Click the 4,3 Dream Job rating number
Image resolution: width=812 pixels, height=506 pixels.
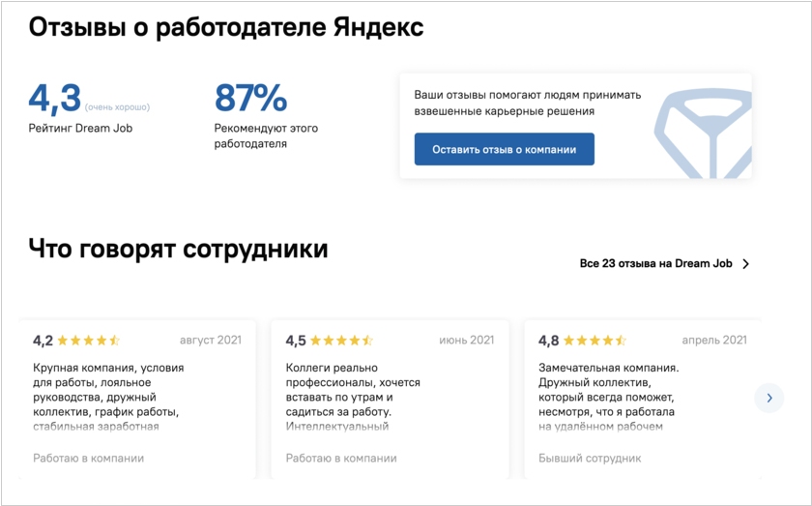[54, 99]
